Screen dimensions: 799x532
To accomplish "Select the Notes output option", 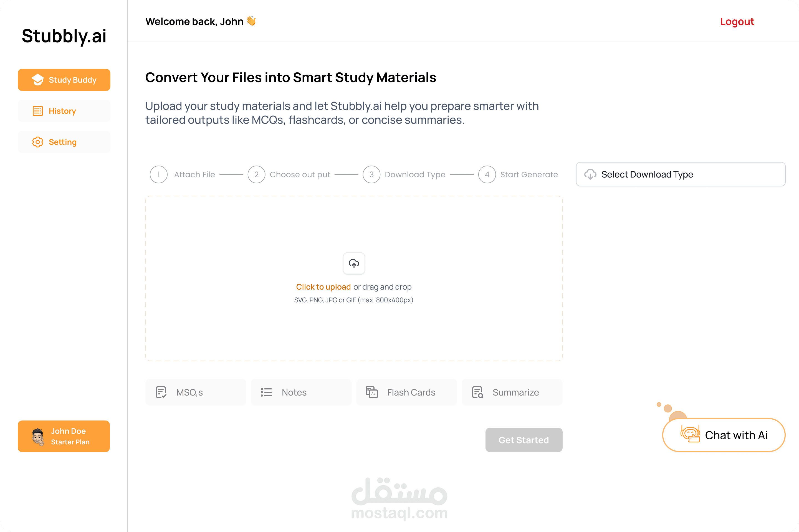I will click(x=301, y=392).
